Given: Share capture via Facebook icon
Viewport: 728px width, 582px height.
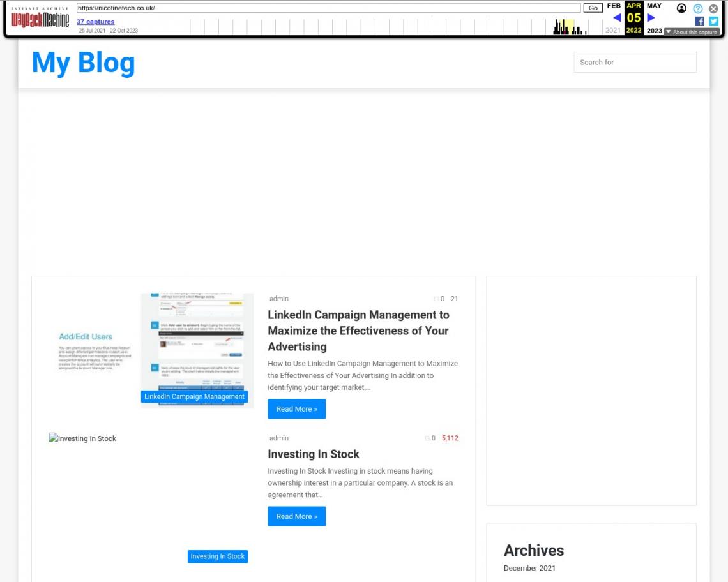Looking at the screenshot, I should coord(699,20).
